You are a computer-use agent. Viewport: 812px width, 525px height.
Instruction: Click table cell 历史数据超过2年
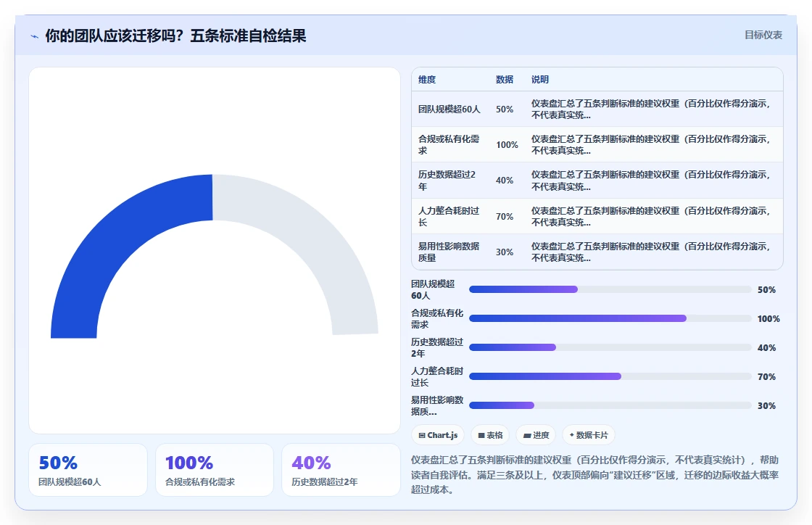pos(449,180)
